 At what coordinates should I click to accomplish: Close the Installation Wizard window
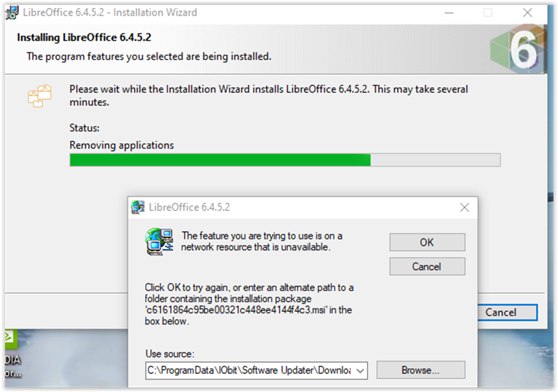[527, 13]
